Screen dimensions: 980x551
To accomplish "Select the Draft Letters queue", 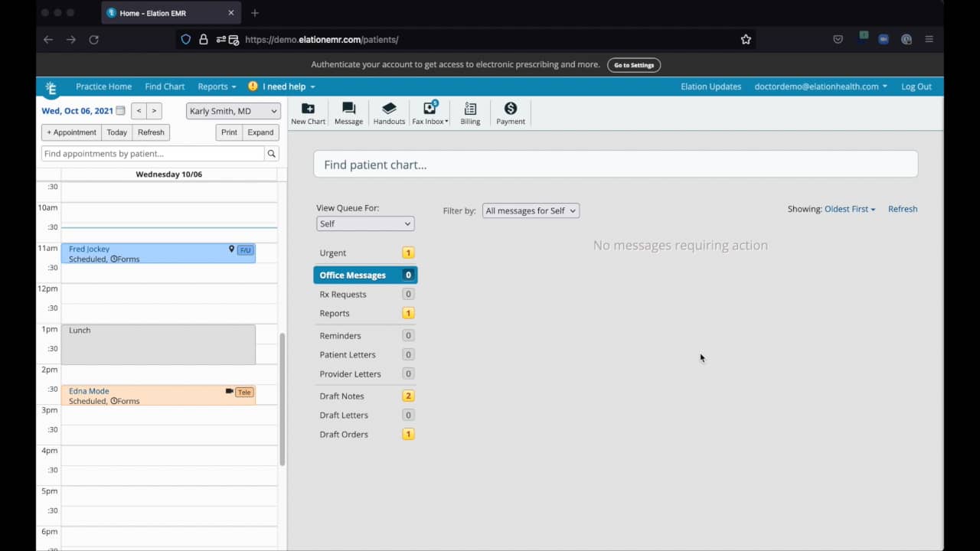I will [365, 415].
